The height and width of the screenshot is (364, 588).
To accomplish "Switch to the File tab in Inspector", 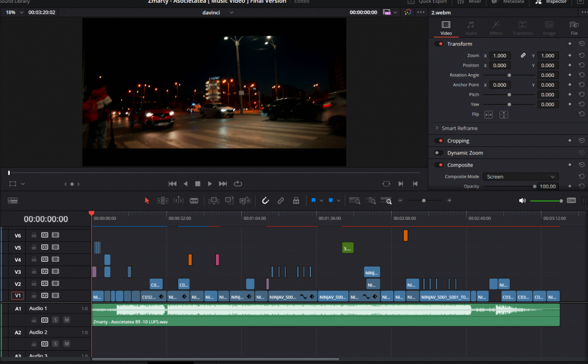I will pyautogui.click(x=574, y=28).
